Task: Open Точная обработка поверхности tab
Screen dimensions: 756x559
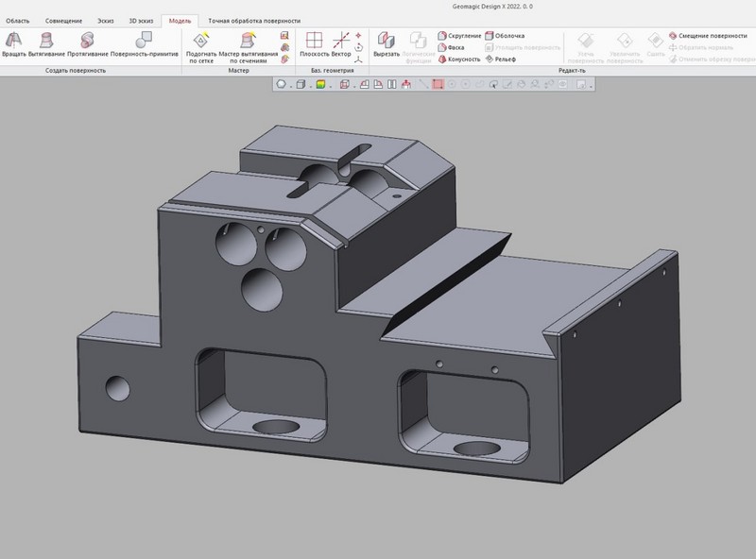Action: [x=254, y=21]
